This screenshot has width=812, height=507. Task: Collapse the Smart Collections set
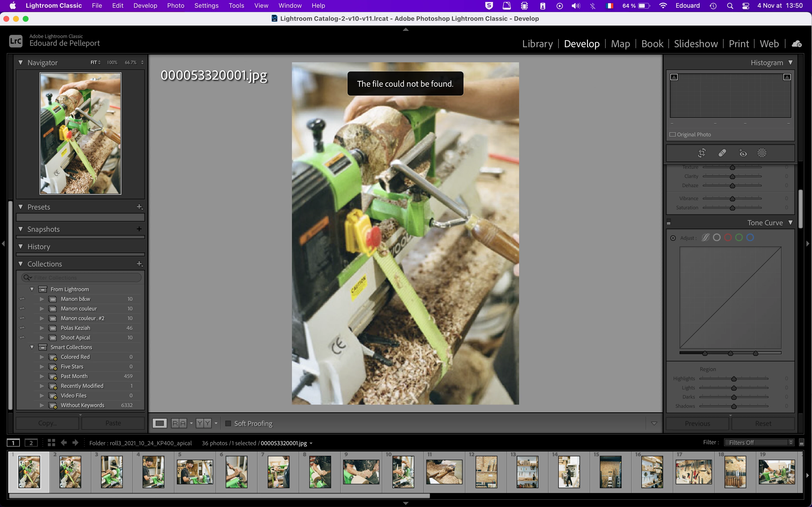click(x=32, y=347)
